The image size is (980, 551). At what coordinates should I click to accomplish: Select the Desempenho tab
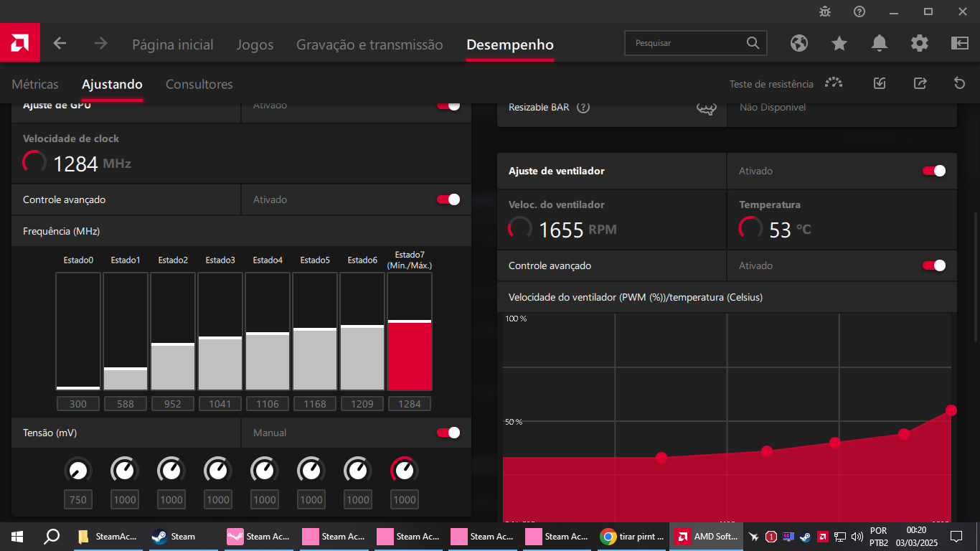click(x=510, y=44)
